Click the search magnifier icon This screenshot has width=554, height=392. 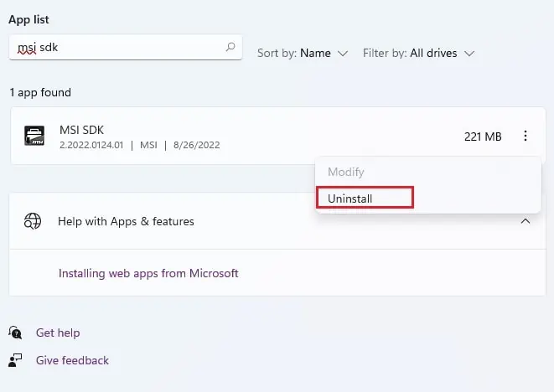point(230,48)
